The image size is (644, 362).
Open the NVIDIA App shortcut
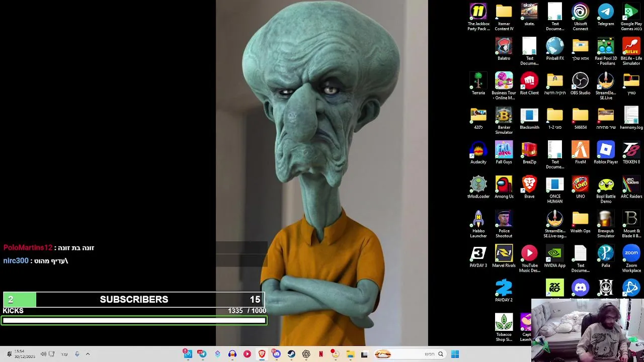point(555,256)
